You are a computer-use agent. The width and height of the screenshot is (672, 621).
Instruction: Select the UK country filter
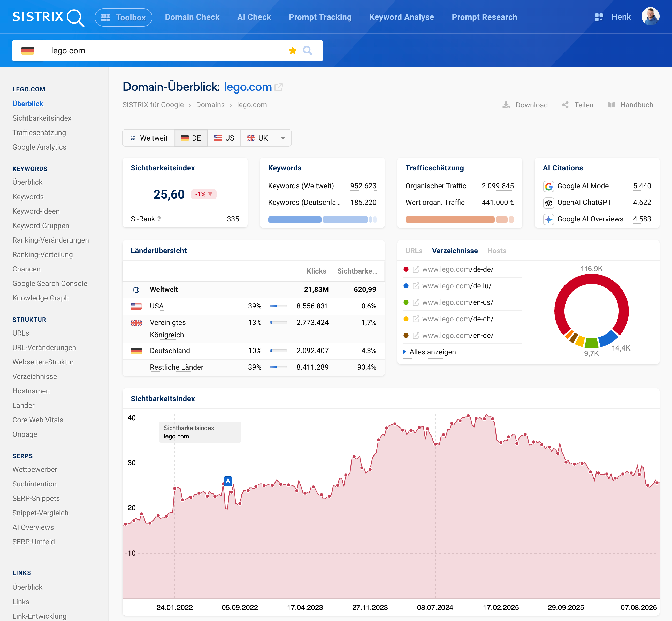[x=257, y=138]
